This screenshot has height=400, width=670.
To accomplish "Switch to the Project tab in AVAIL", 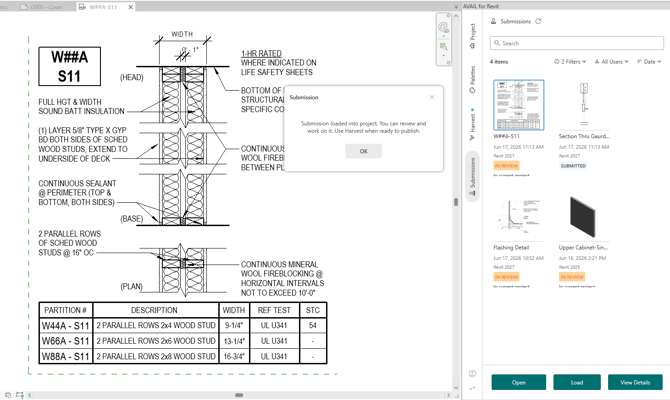I will [x=473, y=35].
